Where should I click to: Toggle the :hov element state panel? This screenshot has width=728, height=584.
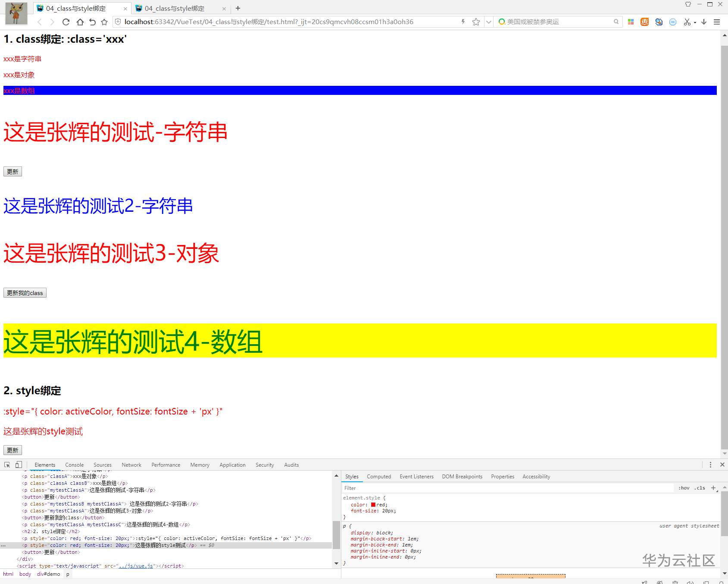(x=684, y=488)
